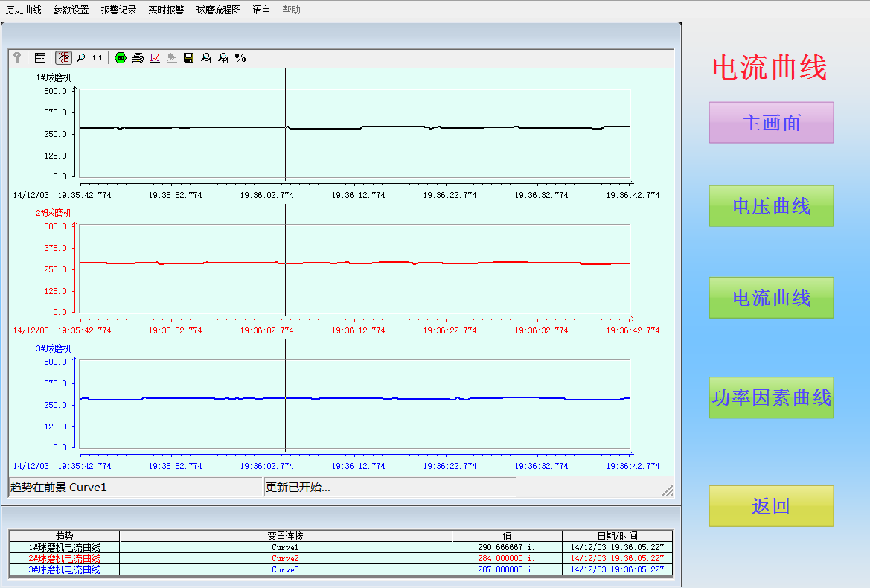The image size is (870, 588).
Task: Click the ruler line in the 2#球磨机 chart
Action: pos(285,261)
